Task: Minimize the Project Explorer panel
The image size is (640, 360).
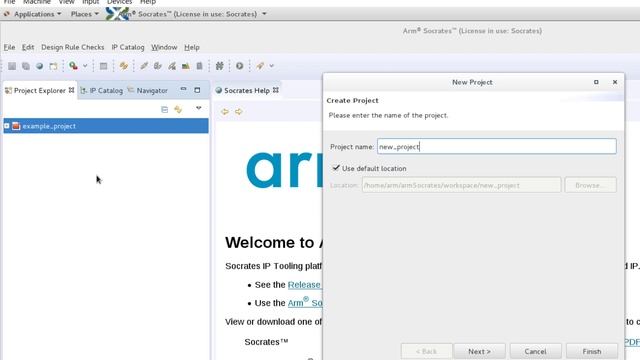Action: (x=183, y=89)
